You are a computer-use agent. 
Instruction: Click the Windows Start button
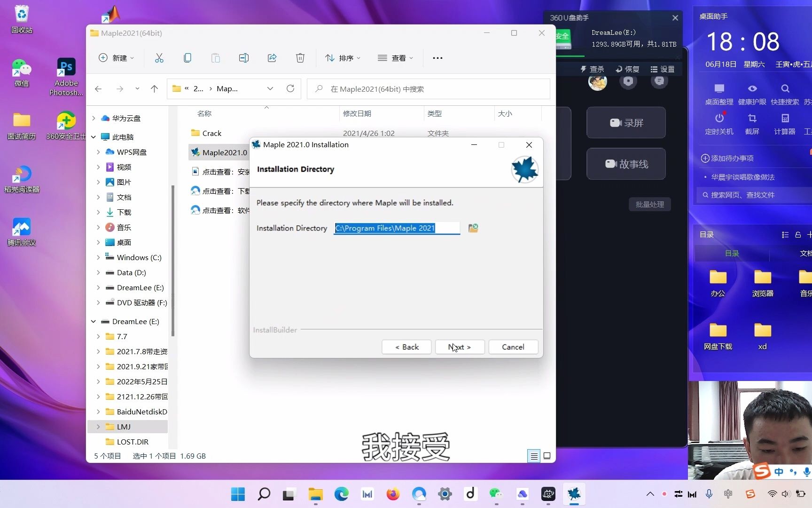[x=238, y=494]
